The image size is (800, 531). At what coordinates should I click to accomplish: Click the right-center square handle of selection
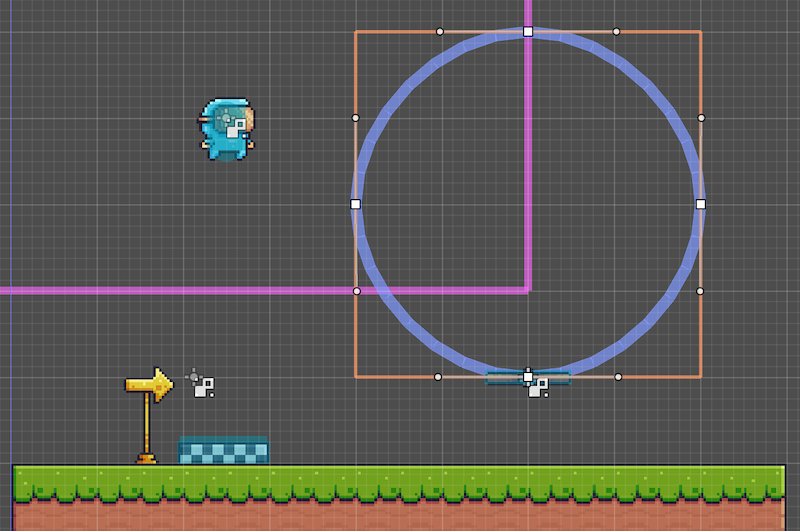coord(700,204)
